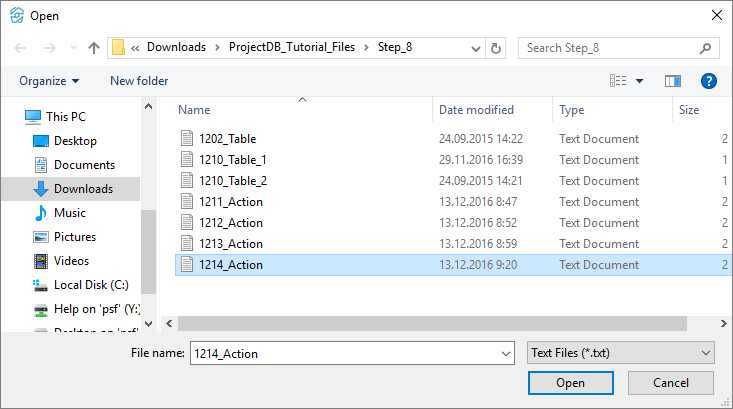Screen dimensions: 733x409
Task: Click the Change view icon
Action: pyautogui.click(x=619, y=81)
